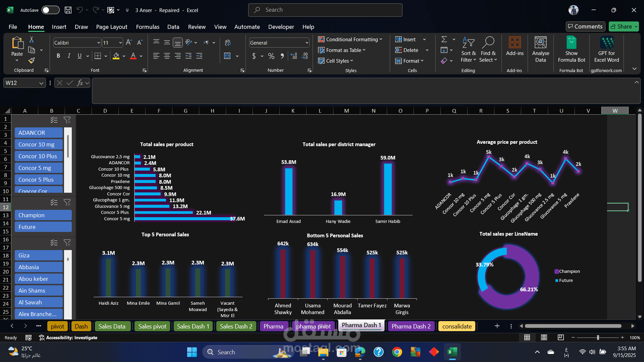The height and width of the screenshot is (362, 644).
Task: Toggle the Future slicer item
Action: (43, 227)
